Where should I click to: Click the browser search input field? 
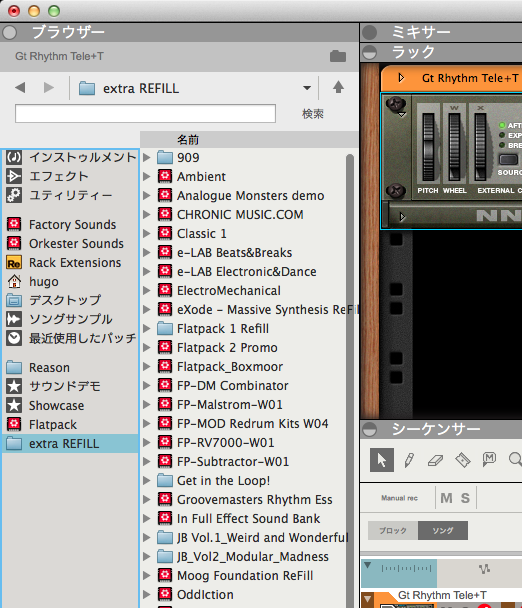145,113
